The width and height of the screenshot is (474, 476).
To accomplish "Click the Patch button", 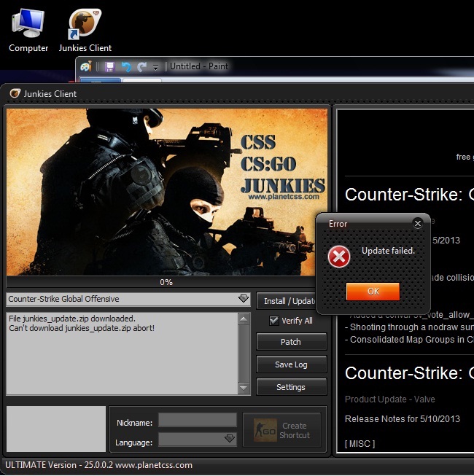I will coord(291,342).
